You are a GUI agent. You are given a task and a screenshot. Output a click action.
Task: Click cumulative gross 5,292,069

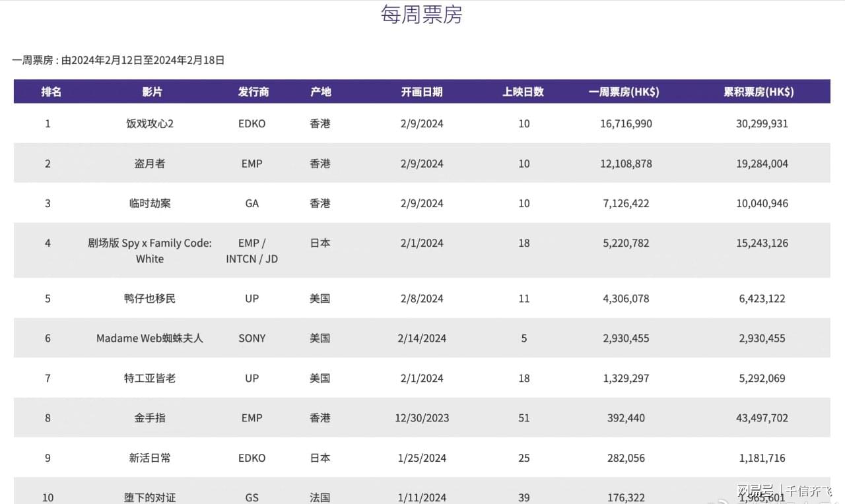(762, 378)
